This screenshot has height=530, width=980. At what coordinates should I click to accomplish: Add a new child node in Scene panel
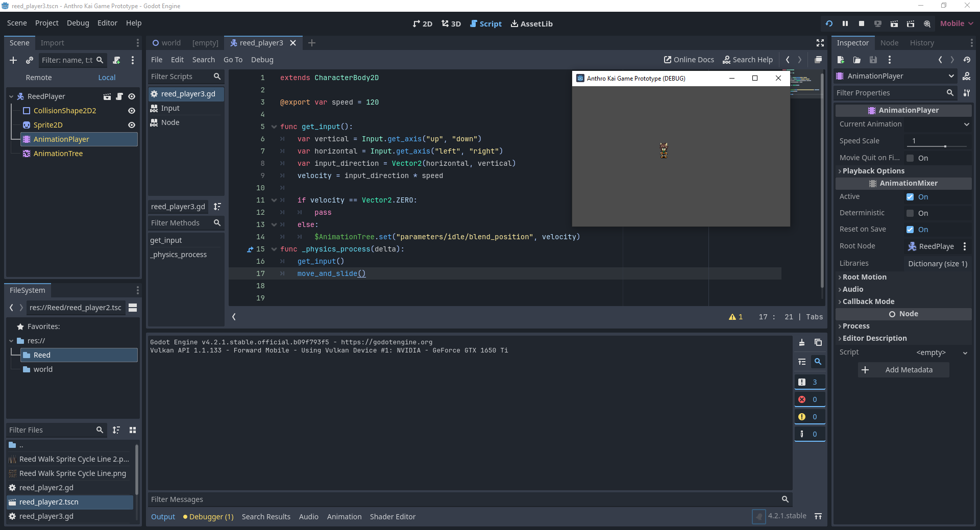tap(13, 60)
